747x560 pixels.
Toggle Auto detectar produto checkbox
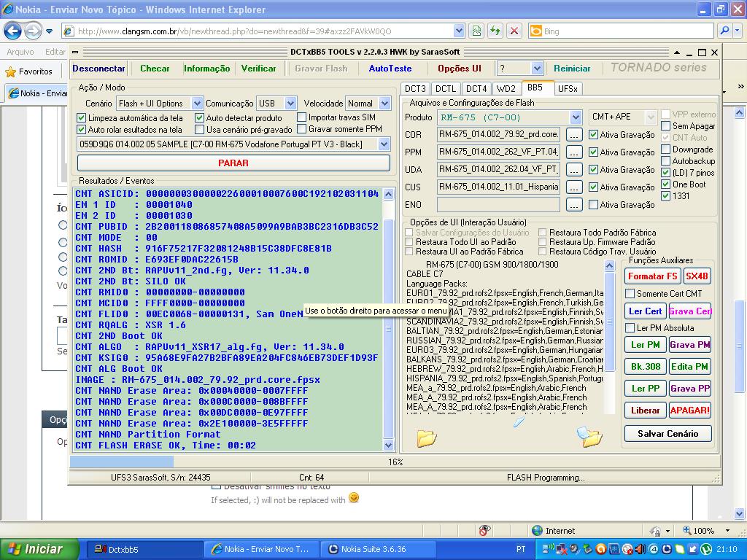point(200,117)
